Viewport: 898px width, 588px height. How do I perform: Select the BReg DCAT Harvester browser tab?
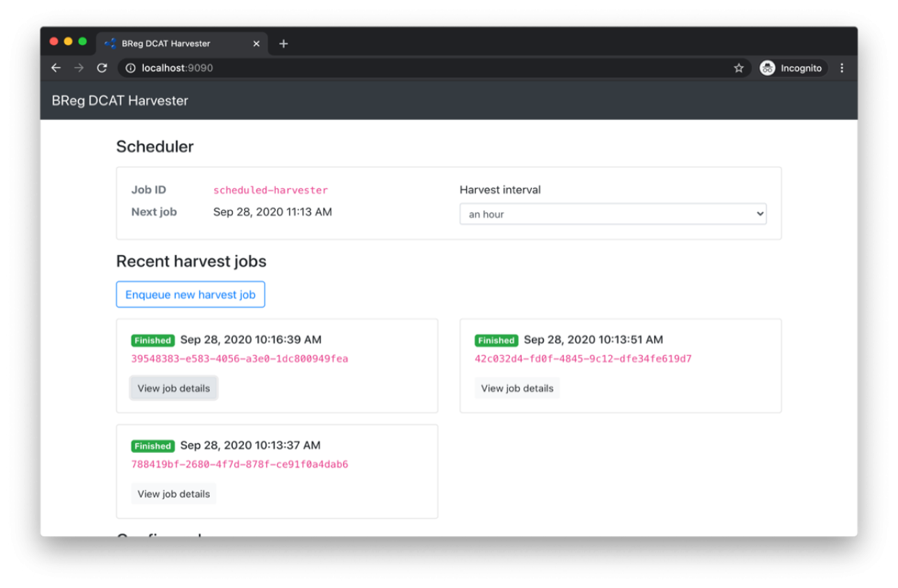(x=182, y=44)
